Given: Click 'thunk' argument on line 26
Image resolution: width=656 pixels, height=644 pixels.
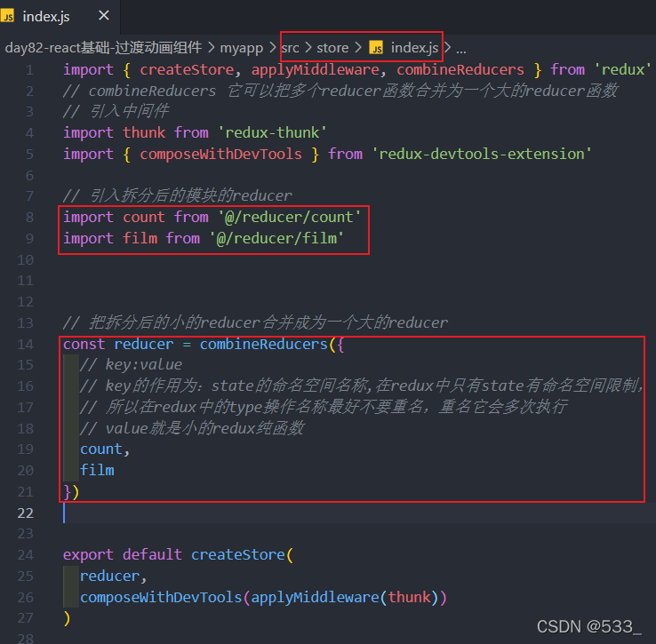Looking at the screenshot, I should click(x=409, y=597).
